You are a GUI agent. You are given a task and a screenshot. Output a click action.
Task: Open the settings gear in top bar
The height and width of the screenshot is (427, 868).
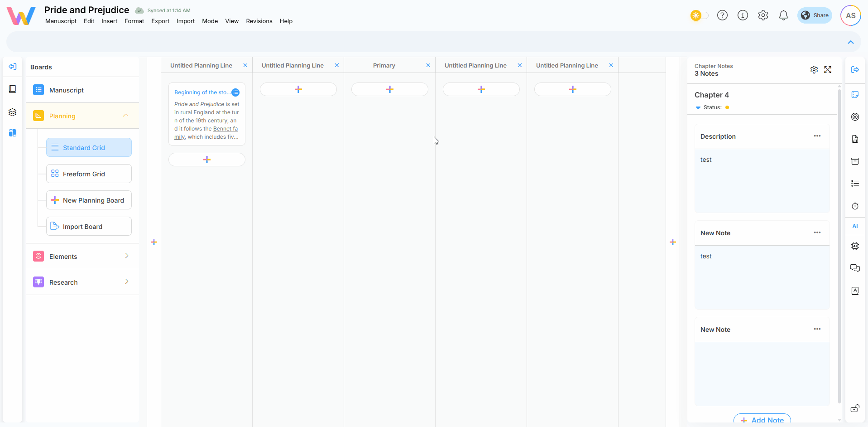763,15
